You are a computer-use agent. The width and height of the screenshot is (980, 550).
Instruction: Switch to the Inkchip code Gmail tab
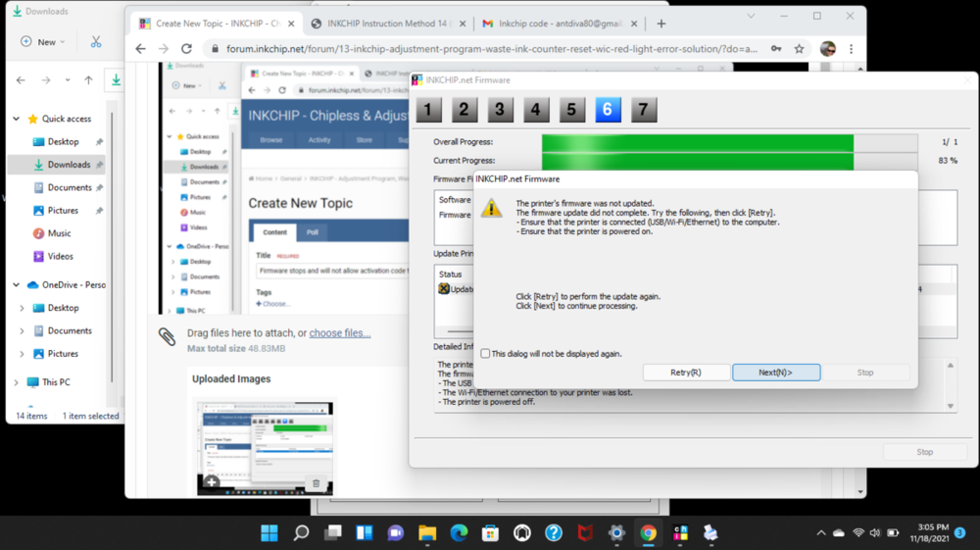(x=559, y=24)
